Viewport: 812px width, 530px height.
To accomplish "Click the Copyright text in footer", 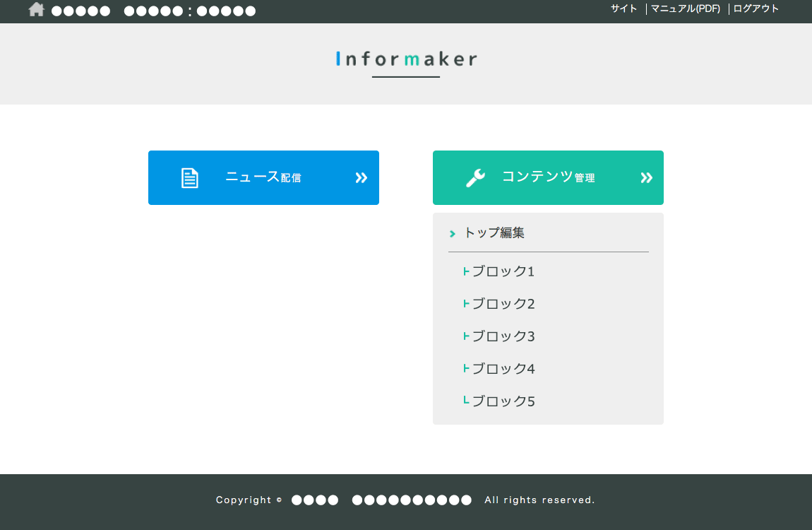I will tap(244, 500).
